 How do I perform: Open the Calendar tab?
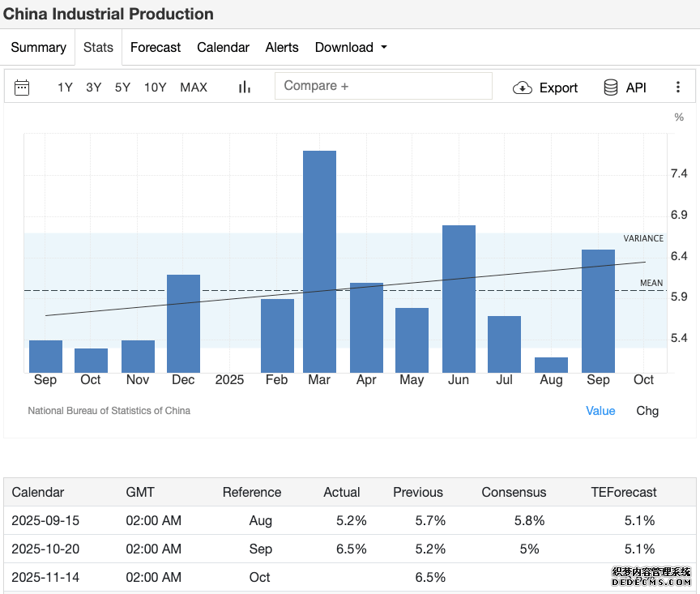pos(223,47)
